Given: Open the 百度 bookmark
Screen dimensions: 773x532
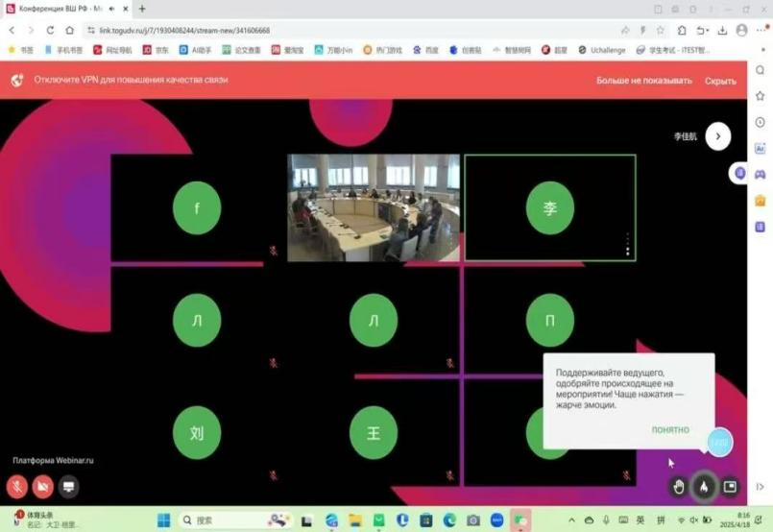Looking at the screenshot, I should 426,50.
